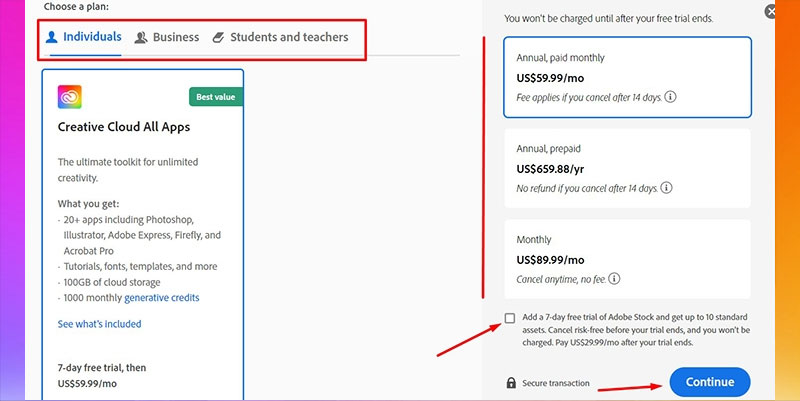The image size is (800, 401).
Task: Click the Creative Cloud app logo icon
Action: 70,96
